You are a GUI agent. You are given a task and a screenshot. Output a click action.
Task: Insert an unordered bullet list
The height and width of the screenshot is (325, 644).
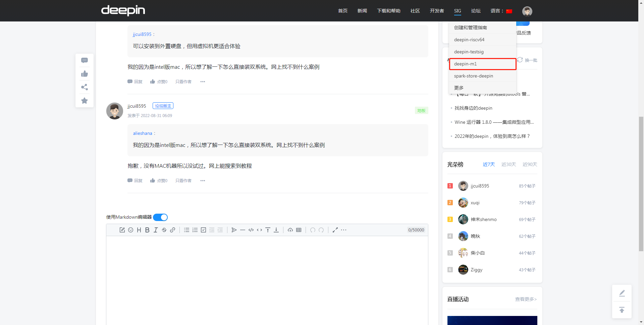click(x=187, y=230)
